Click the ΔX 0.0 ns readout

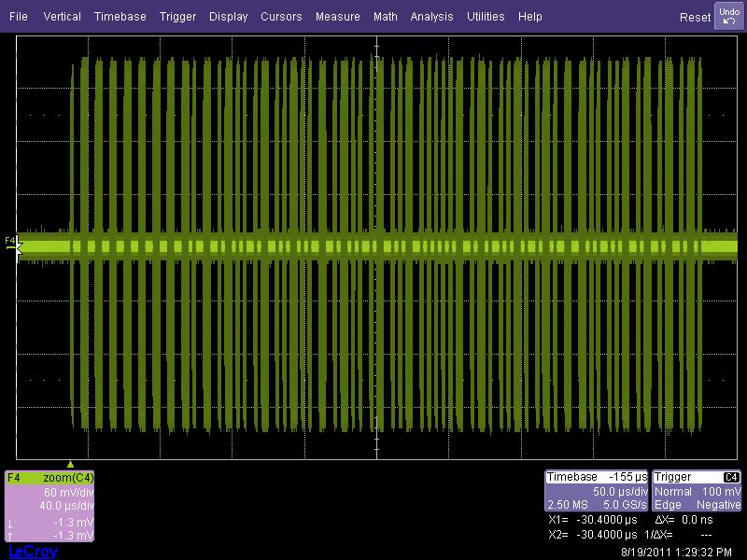pyautogui.click(x=684, y=520)
